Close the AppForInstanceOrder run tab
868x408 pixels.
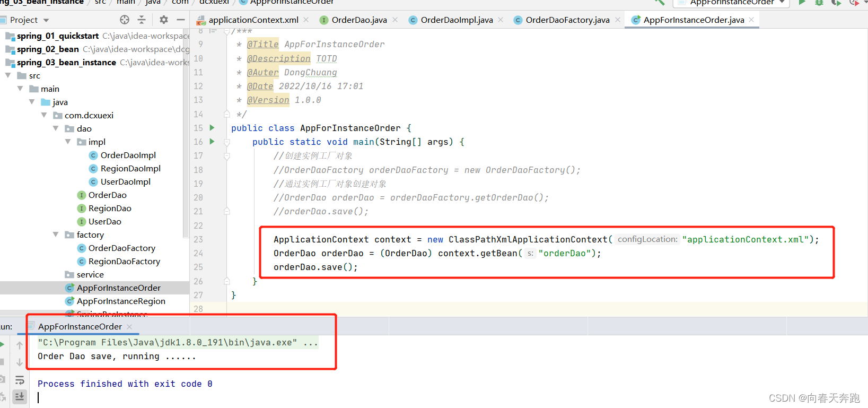[129, 327]
